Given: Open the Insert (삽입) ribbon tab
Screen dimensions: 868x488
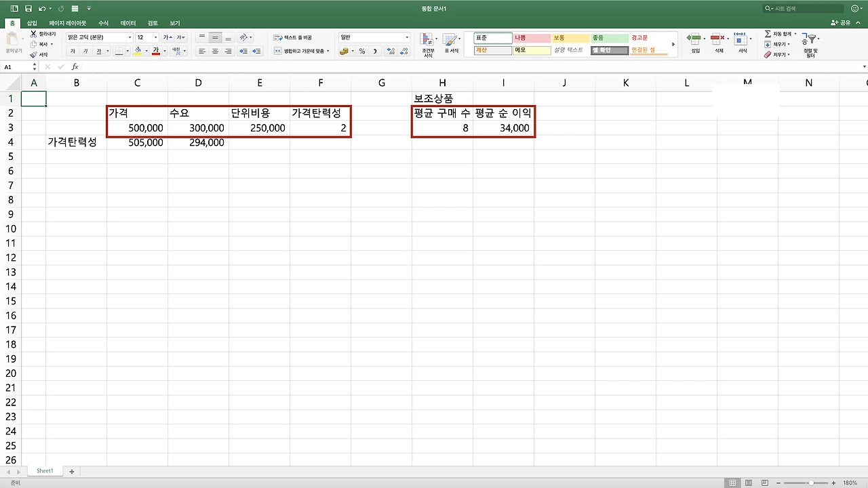Looking at the screenshot, I should tap(32, 23).
